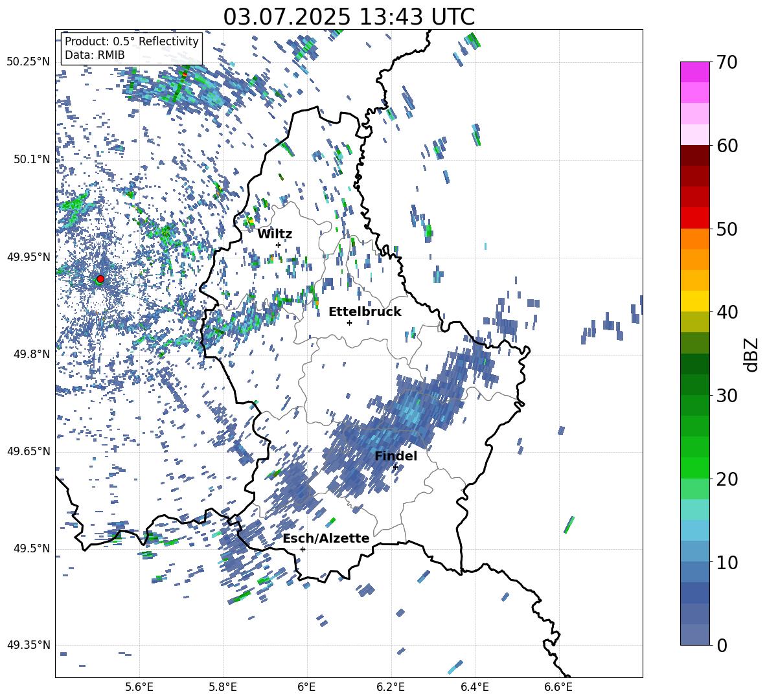This screenshot has width=767, height=700.
Task: Click the yellow colorbar segment at 40
Action: point(694,301)
